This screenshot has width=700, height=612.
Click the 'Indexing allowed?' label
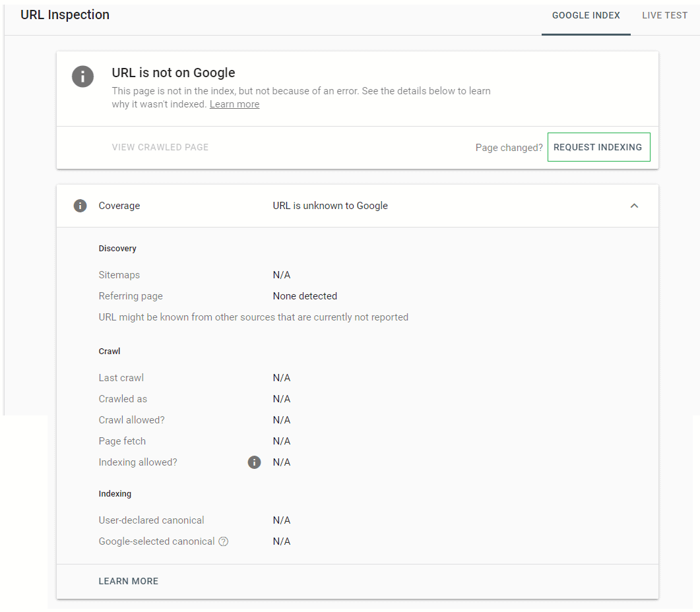(138, 462)
